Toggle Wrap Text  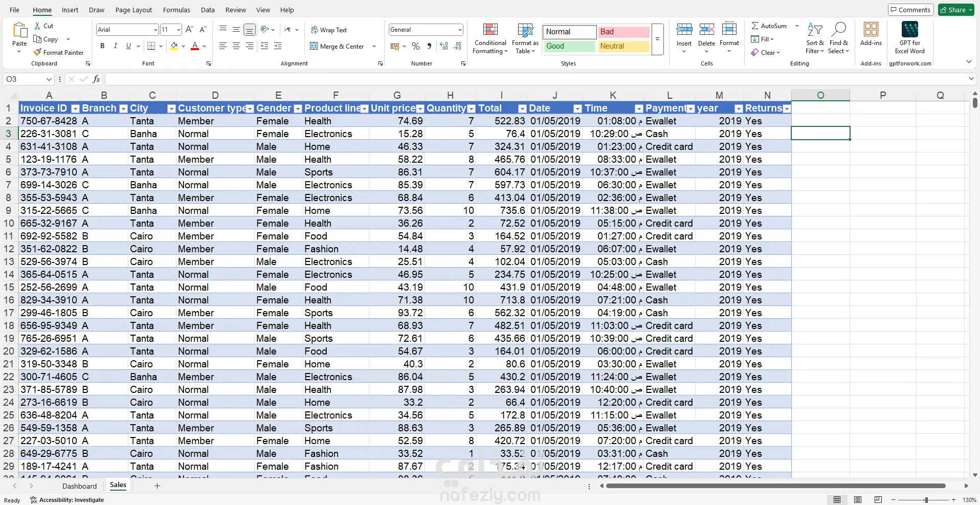click(x=328, y=30)
